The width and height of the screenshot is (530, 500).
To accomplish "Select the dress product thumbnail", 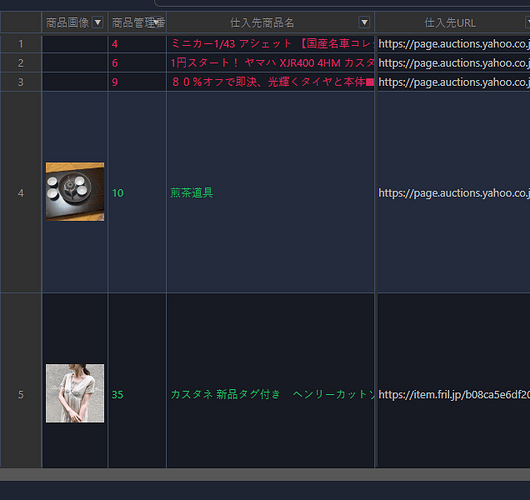I will [75, 393].
